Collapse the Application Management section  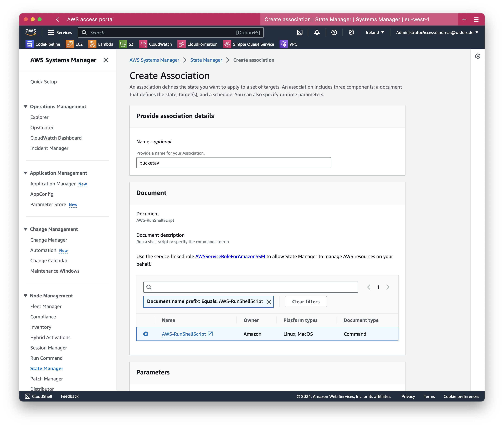[25, 173]
